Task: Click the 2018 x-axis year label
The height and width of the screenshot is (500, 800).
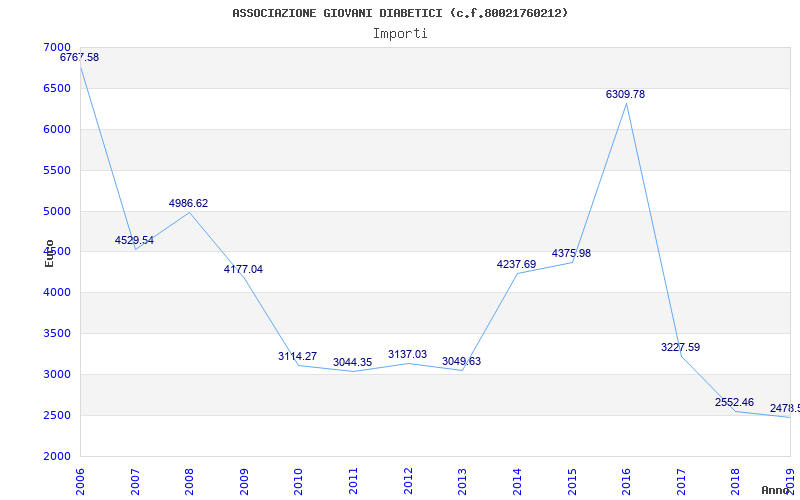Action: (735, 482)
